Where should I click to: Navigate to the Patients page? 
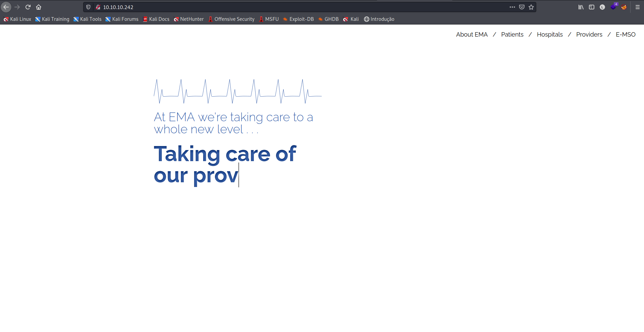click(x=512, y=35)
